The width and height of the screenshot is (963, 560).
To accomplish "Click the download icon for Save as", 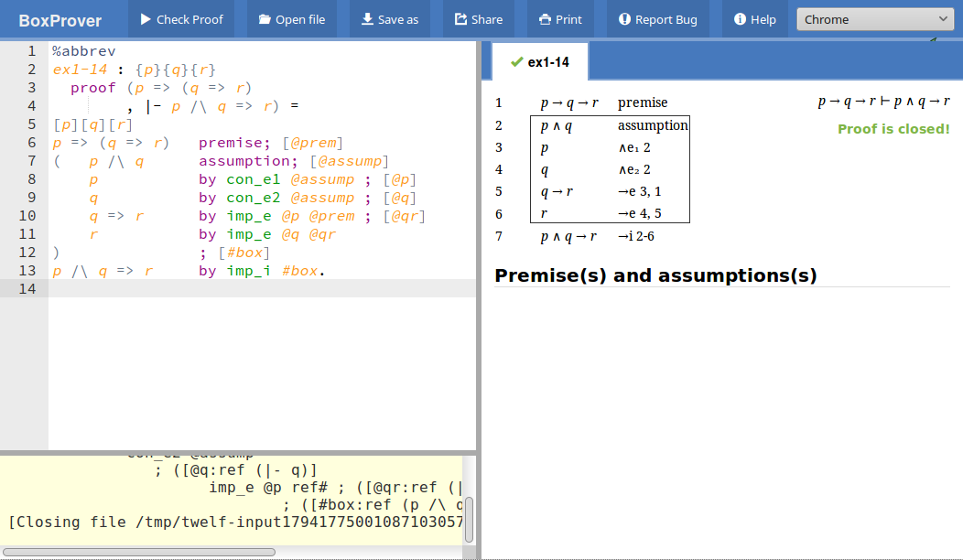I will (x=367, y=19).
